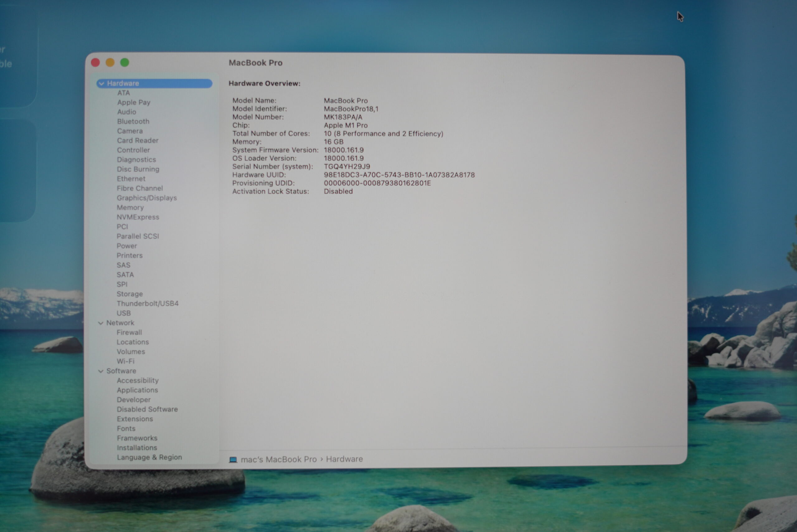Select ATA in the sidebar

coord(124,93)
